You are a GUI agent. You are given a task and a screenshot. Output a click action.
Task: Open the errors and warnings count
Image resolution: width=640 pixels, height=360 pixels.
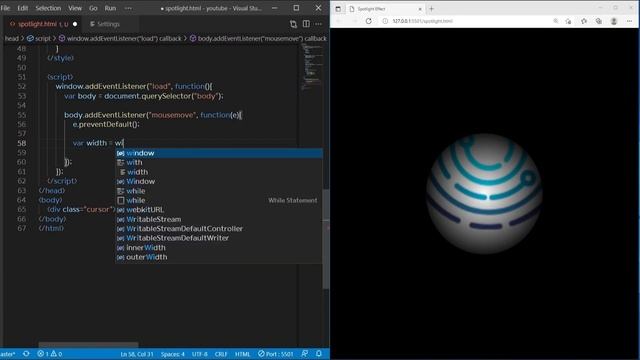tap(50, 354)
